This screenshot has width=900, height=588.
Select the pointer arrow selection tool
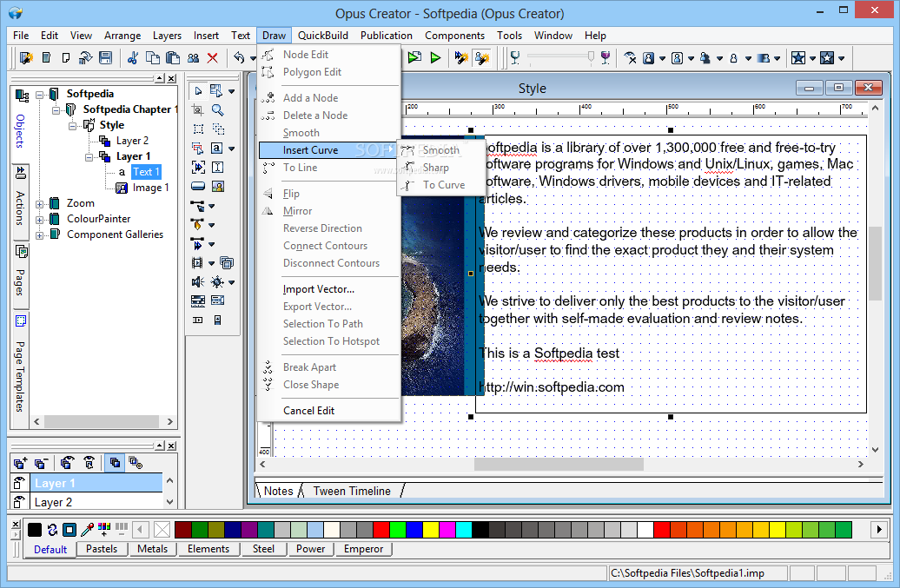click(x=198, y=90)
